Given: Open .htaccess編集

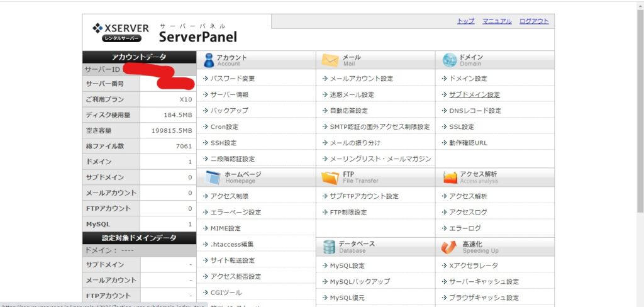Looking at the screenshot, I should [x=232, y=245].
